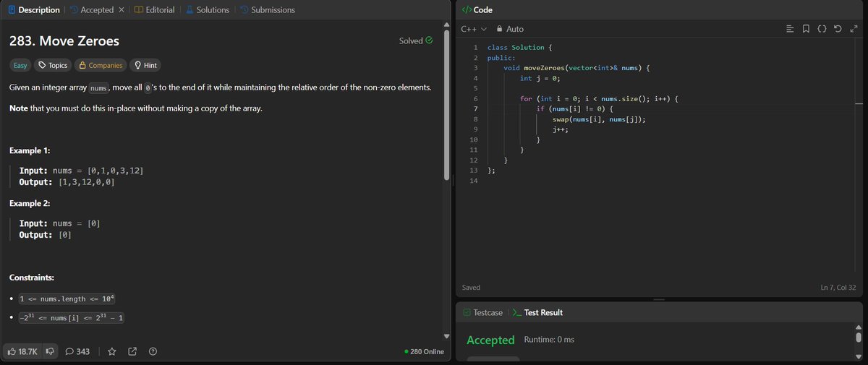Click the green solved checkmark icon
The width and height of the screenshot is (868, 365).
point(430,40)
